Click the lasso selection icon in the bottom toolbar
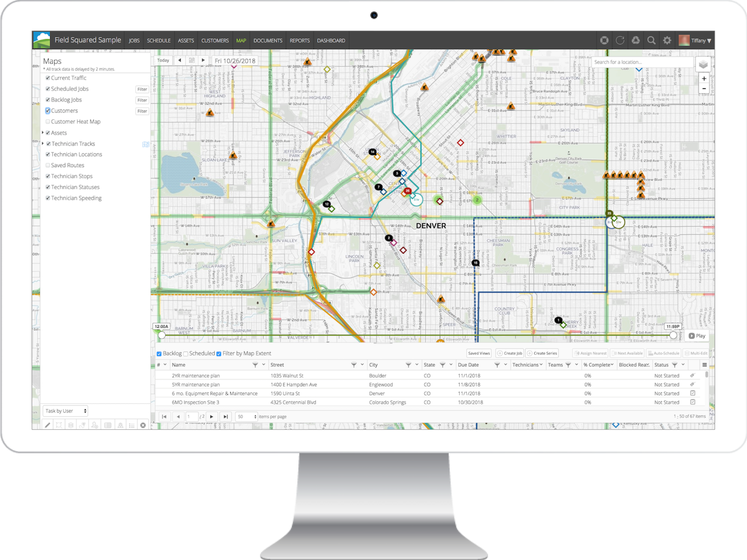 tap(59, 425)
